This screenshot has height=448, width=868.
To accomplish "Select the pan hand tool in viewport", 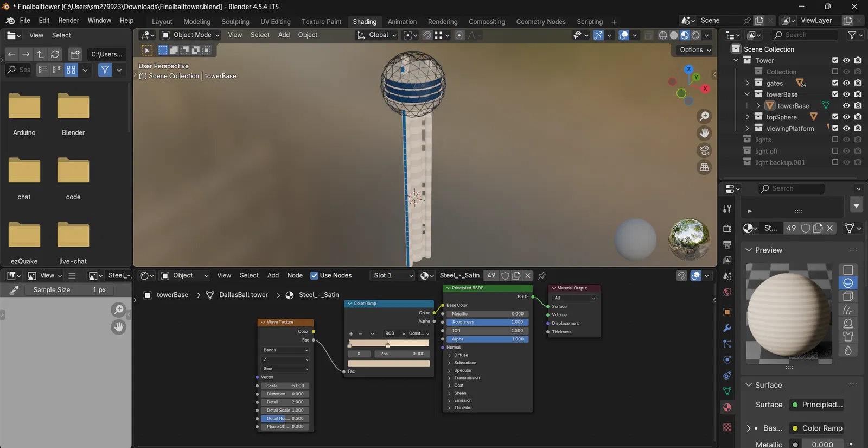I will tap(704, 133).
